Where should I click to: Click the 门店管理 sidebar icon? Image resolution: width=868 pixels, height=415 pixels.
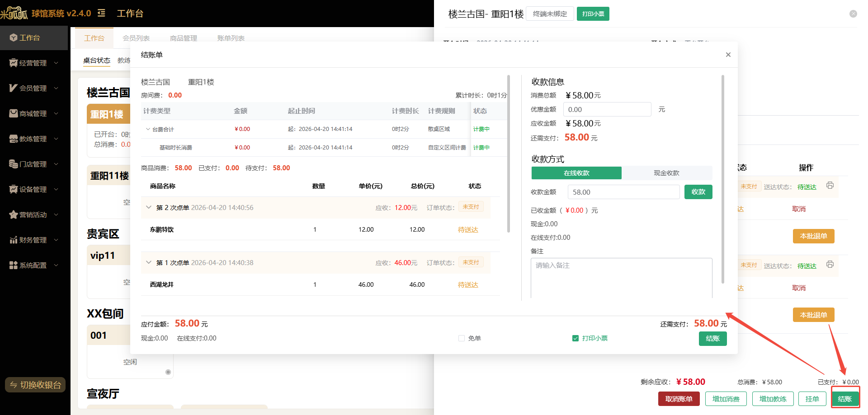(13, 164)
